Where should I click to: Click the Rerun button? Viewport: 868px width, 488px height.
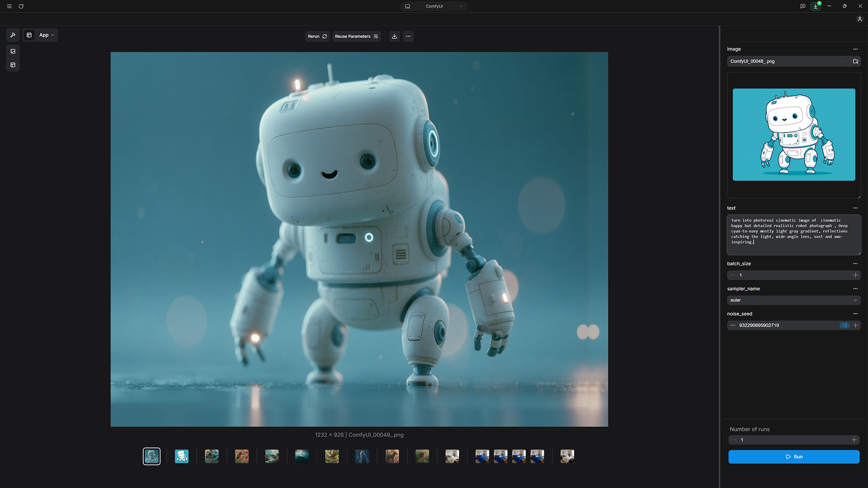tap(317, 36)
